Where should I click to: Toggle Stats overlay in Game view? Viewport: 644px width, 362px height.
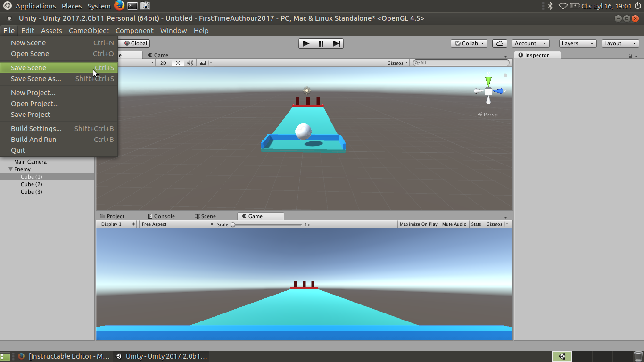click(x=476, y=224)
